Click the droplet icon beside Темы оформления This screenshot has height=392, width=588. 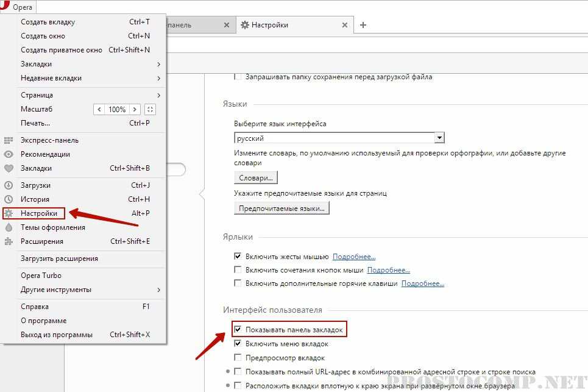(9, 227)
